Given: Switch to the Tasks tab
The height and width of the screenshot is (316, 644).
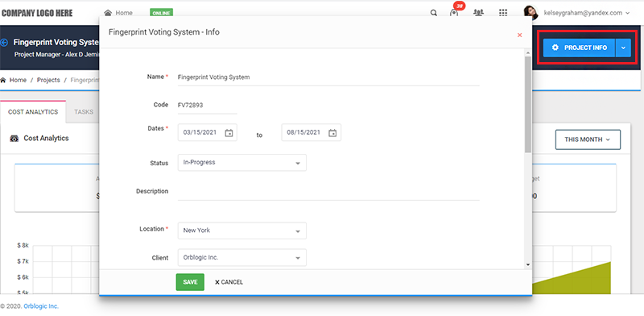Looking at the screenshot, I should click(x=84, y=112).
